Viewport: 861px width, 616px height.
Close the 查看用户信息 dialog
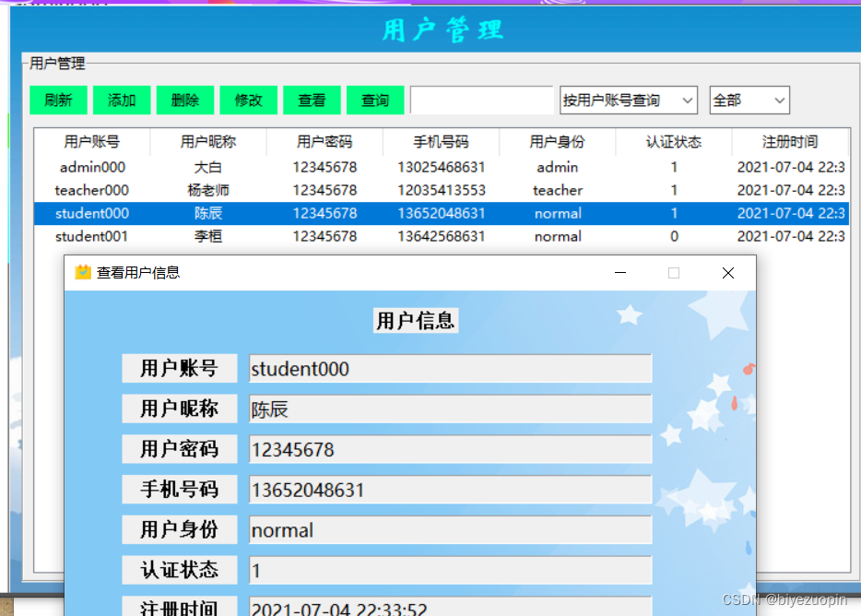[728, 273]
